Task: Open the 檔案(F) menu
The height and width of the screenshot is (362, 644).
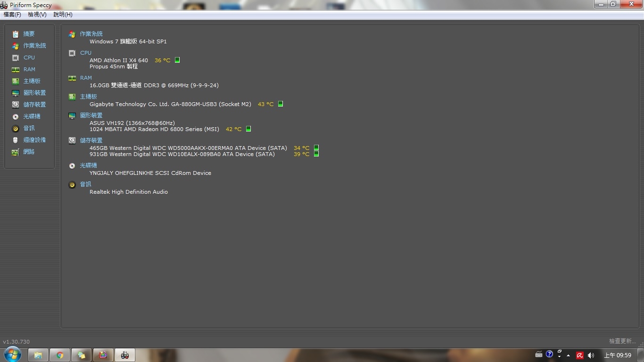Action: (12, 15)
